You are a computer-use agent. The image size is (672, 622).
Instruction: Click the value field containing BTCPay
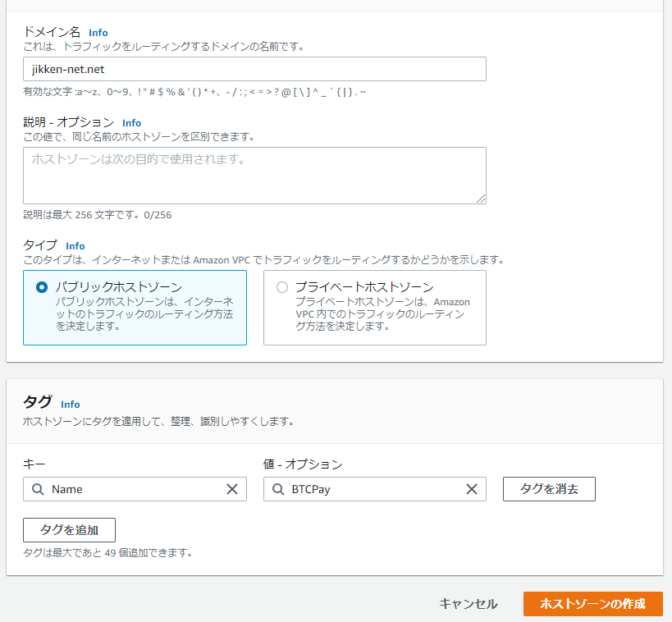point(375,489)
